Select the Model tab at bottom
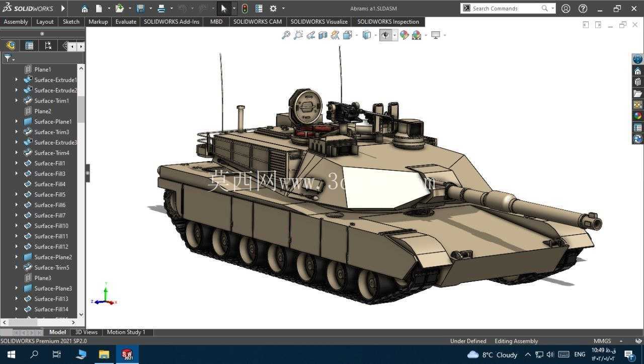 pyautogui.click(x=57, y=332)
